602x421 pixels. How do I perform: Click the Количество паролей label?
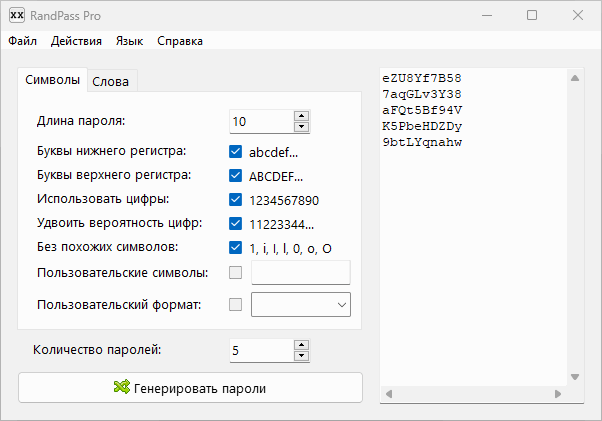(97, 350)
